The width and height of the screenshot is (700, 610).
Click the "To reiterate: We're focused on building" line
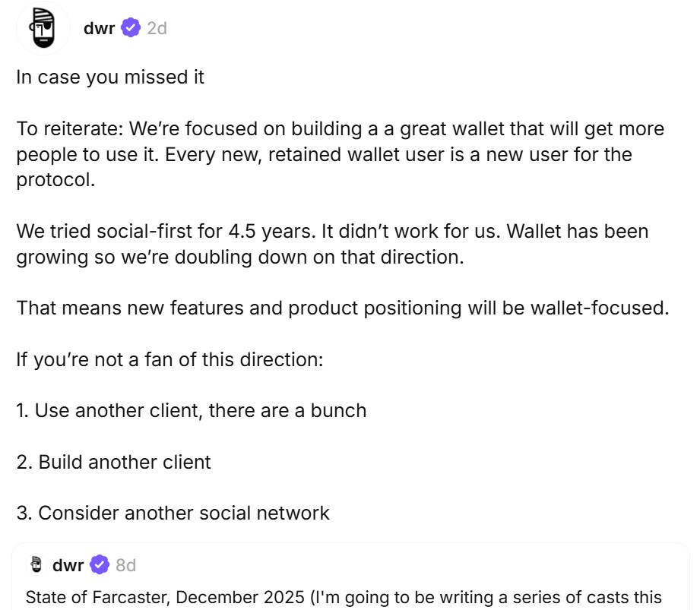340,128
